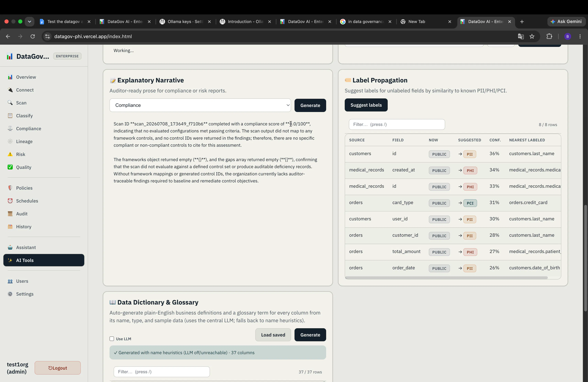Screen dimensions: 588x382
Task: Open the Chrome three-dot menu
Action: (x=580, y=36)
